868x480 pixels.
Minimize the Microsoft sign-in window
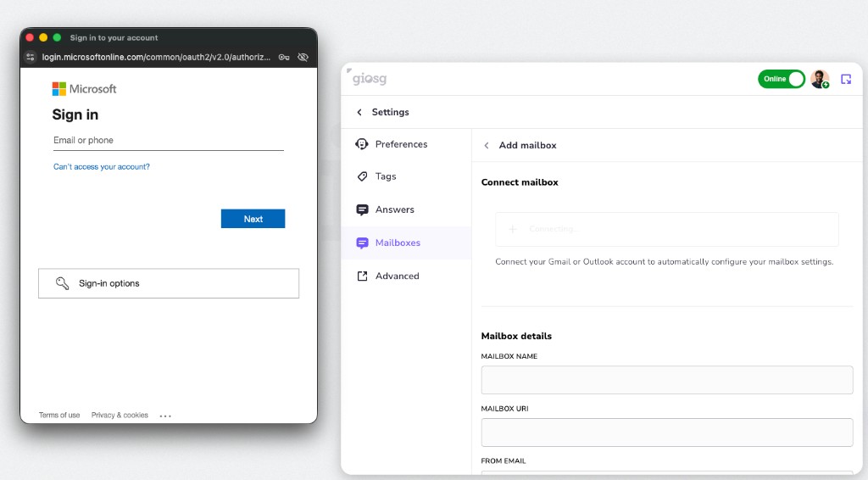click(x=43, y=37)
